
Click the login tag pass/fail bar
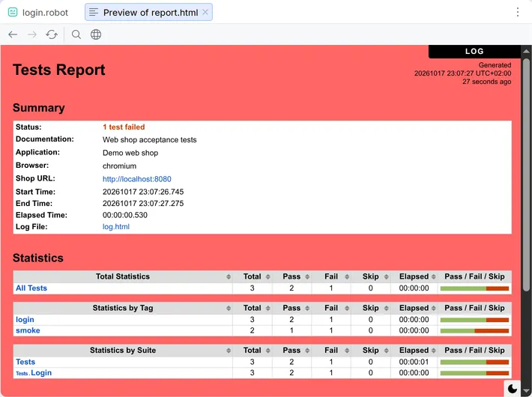474,320
